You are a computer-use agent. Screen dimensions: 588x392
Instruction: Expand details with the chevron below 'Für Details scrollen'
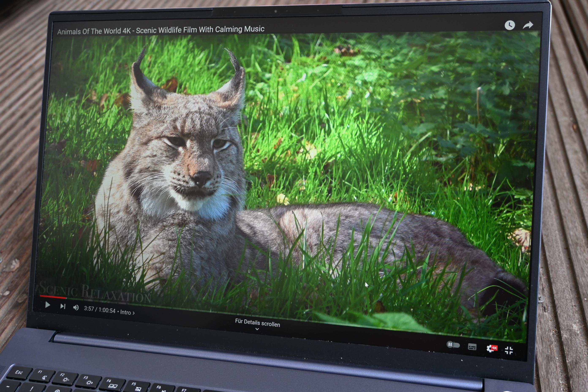[x=257, y=329]
